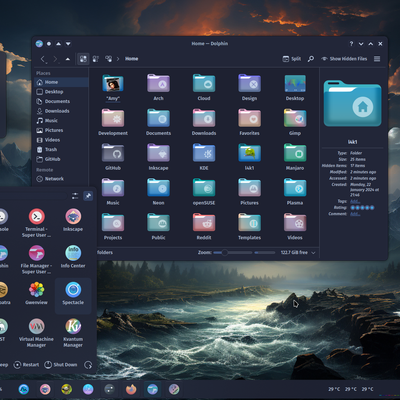Select Trash in Places sidebar

pos(61,149)
